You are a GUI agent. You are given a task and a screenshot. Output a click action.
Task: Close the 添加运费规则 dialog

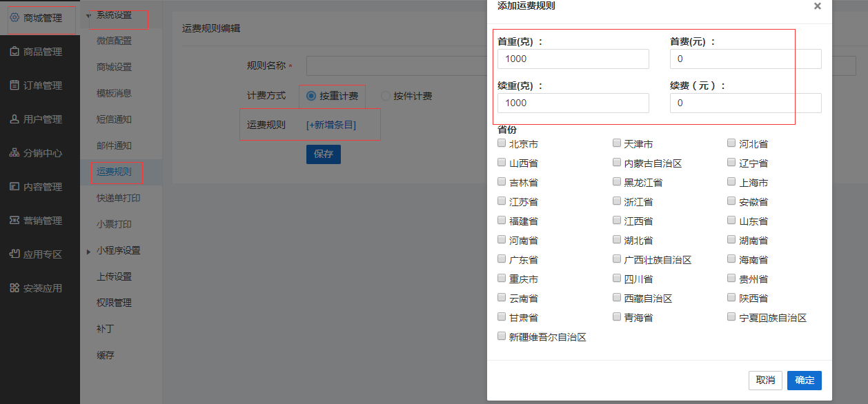[818, 6]
